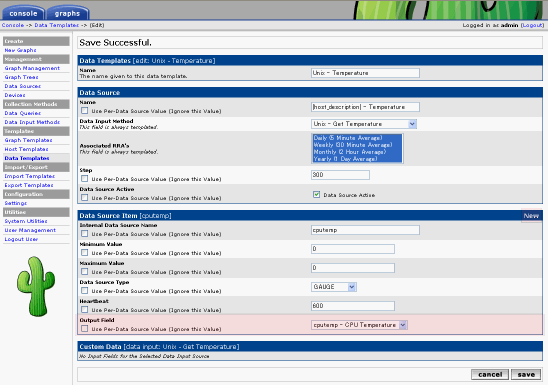Open Graph Management in the sidebar
This screenshot has height=385, width=548.
tap(32, 68)
